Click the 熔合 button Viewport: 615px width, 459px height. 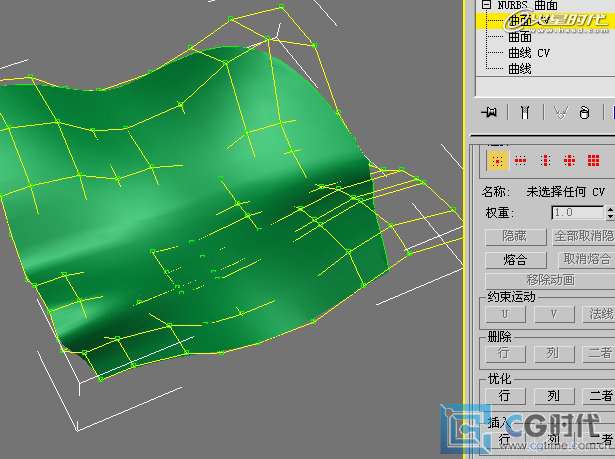click(x=515, y=260)
